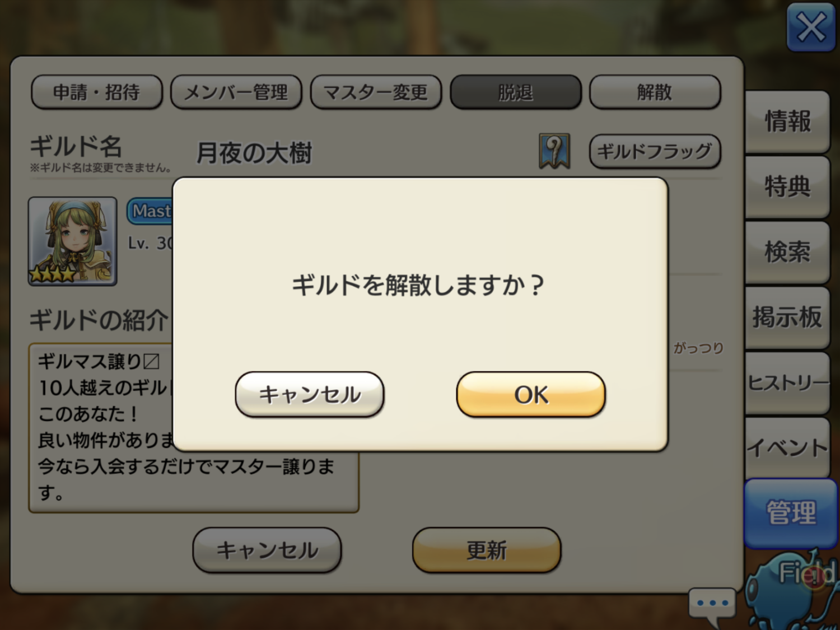Image resolution: width=840 pixels, height=630 pixels.
Task: Click the 更新 update button
Action: click(487, 550)
